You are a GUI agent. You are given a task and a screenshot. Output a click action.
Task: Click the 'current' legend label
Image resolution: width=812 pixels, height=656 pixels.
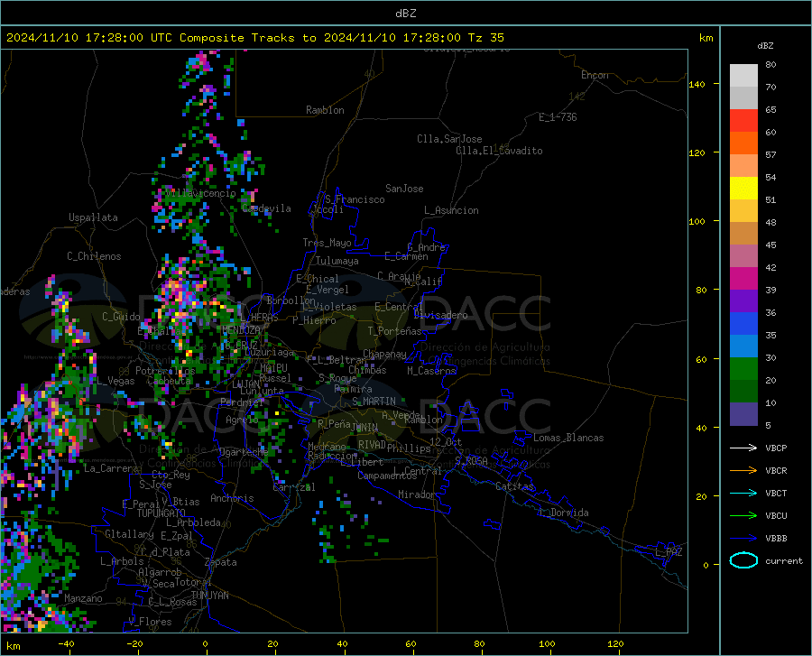(x=783, y=560)
